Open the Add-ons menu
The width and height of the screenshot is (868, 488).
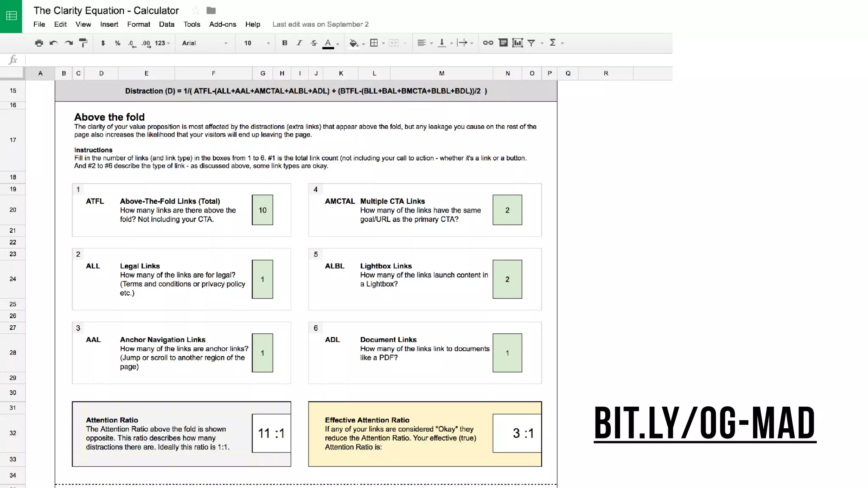click(223, 24)
